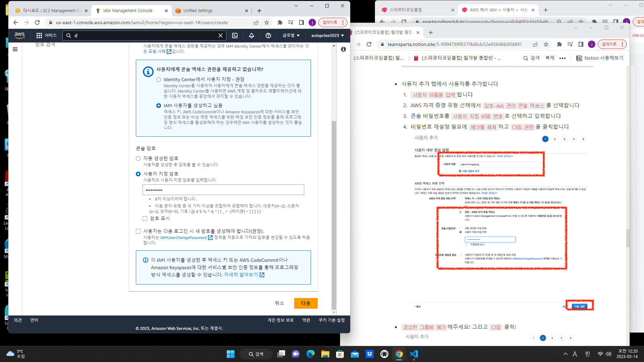Share the IAM console page URL
Screen dimensions: 644x362
(256, 22)
